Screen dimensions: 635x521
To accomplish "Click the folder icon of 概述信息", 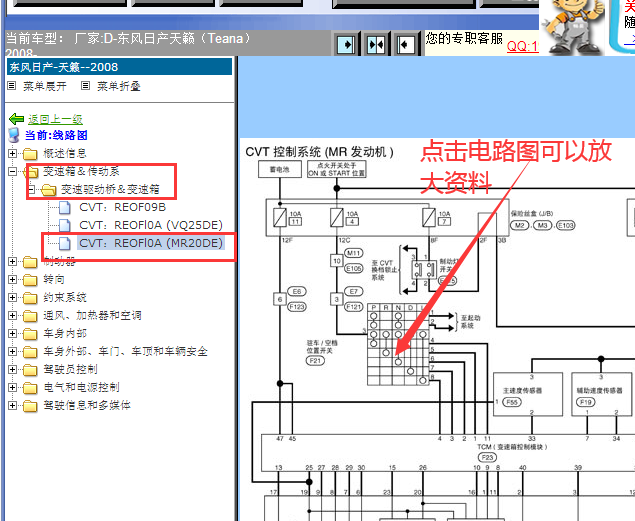I will point(30,154).
